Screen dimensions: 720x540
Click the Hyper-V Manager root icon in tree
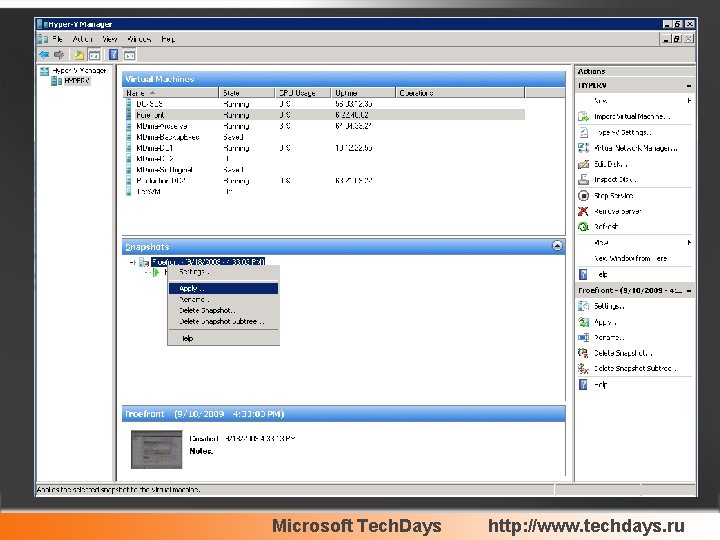[45, 71]
